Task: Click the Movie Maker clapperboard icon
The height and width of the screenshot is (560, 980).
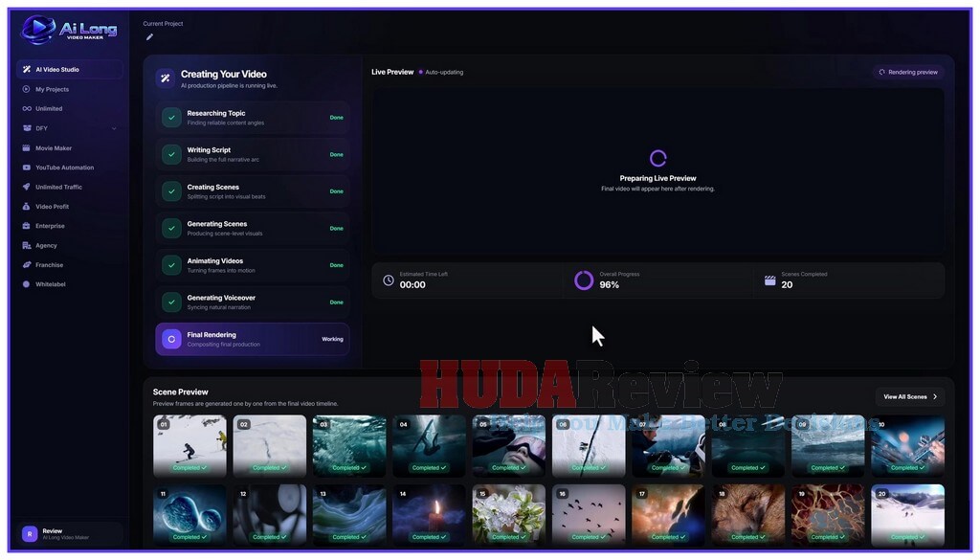Action: [x=26, y=148]
